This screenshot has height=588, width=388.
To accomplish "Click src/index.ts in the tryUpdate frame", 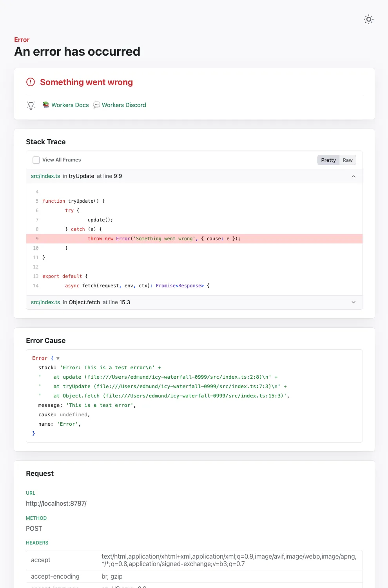I will point(45,176).
